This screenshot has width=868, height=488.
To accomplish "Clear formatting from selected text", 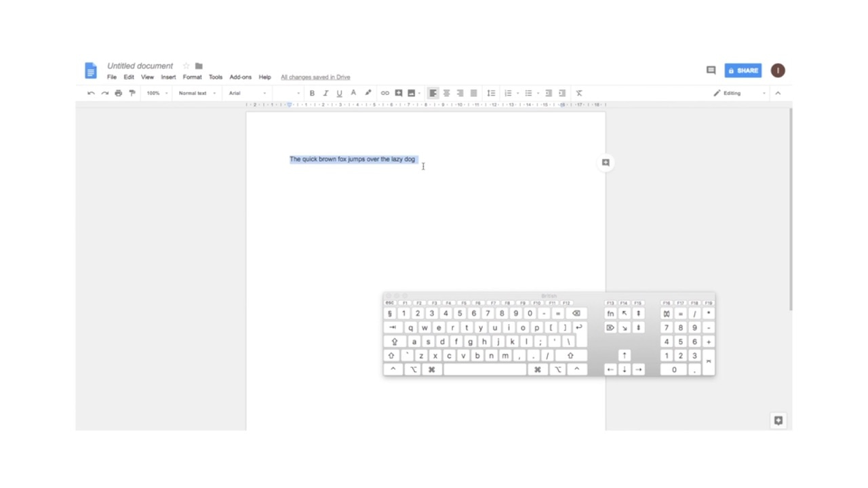I will [578, 93].
